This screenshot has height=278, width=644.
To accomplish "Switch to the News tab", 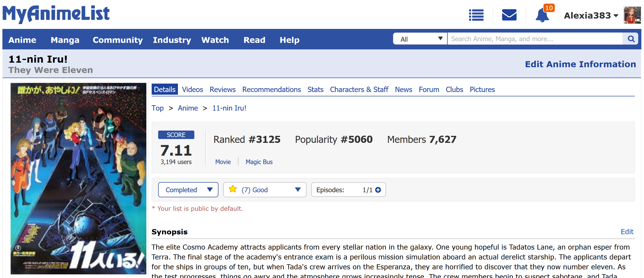I will [404, 89].
